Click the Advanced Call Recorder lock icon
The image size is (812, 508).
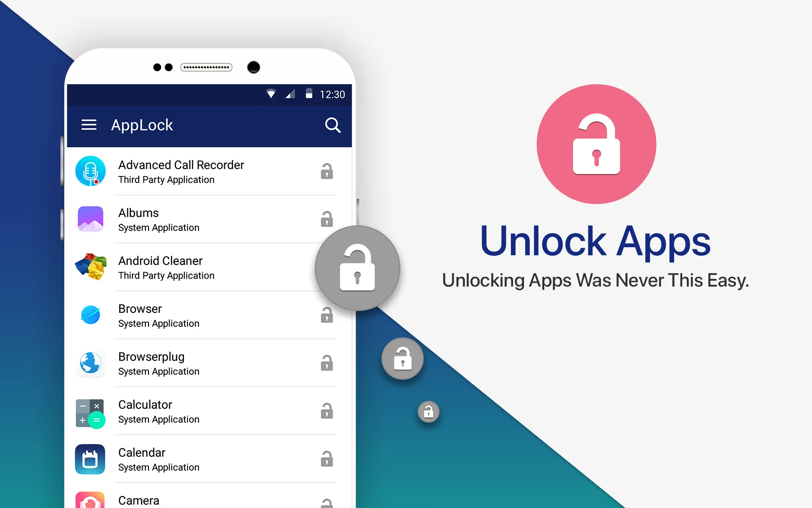(325, 170)
